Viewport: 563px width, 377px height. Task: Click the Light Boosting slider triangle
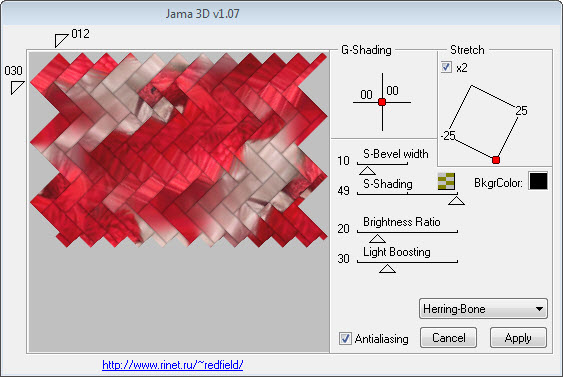[387, 269]
